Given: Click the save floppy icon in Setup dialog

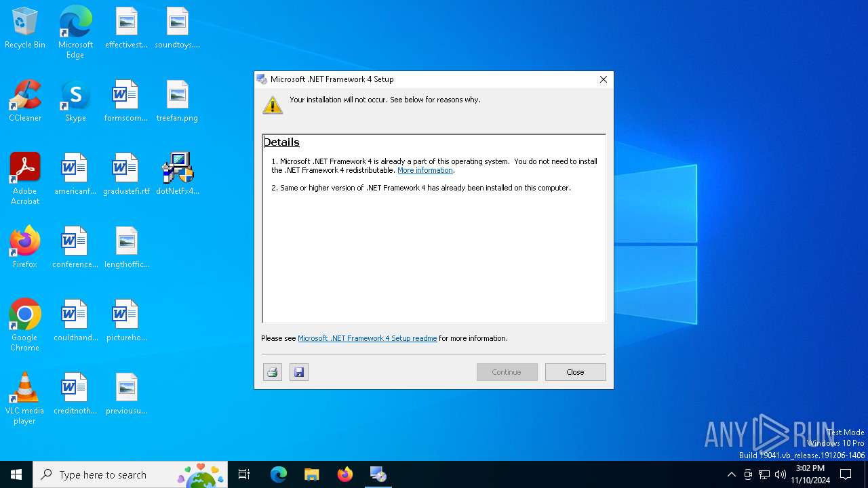Looking at the screenshot, I should 299,372.
